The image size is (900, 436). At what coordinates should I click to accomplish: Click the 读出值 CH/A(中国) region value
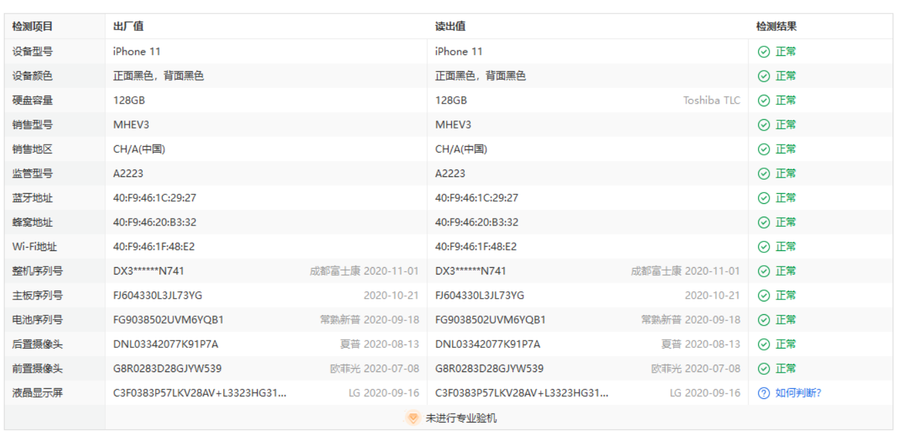[x=461, y=149]
